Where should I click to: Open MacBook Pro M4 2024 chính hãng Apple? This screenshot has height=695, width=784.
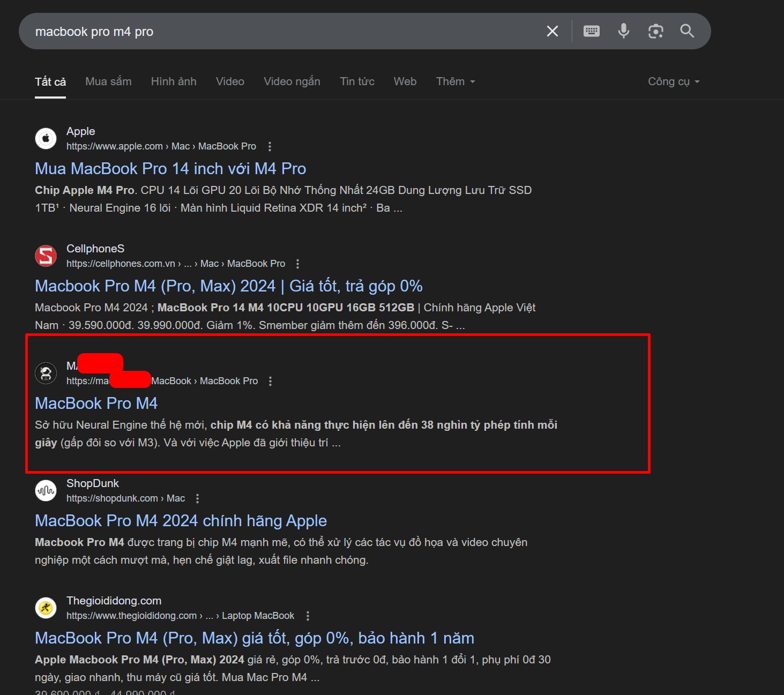tap(181, 521)
